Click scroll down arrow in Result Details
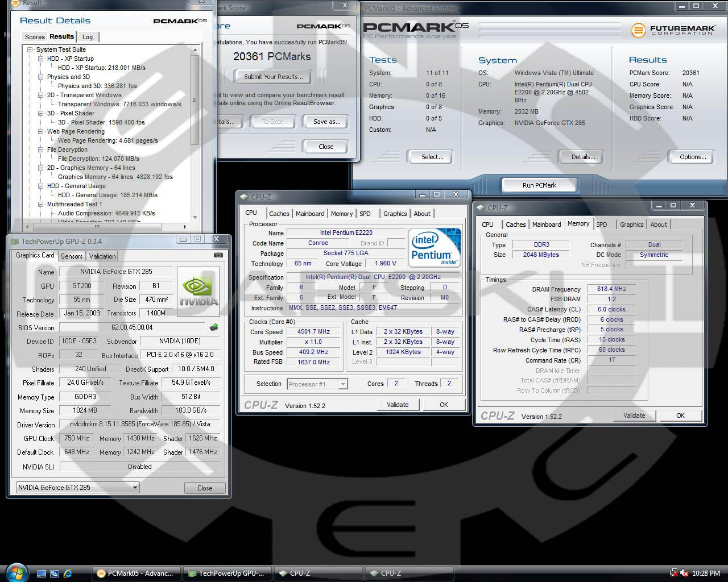This screenshot has height=582, width=728. (195, 217)
